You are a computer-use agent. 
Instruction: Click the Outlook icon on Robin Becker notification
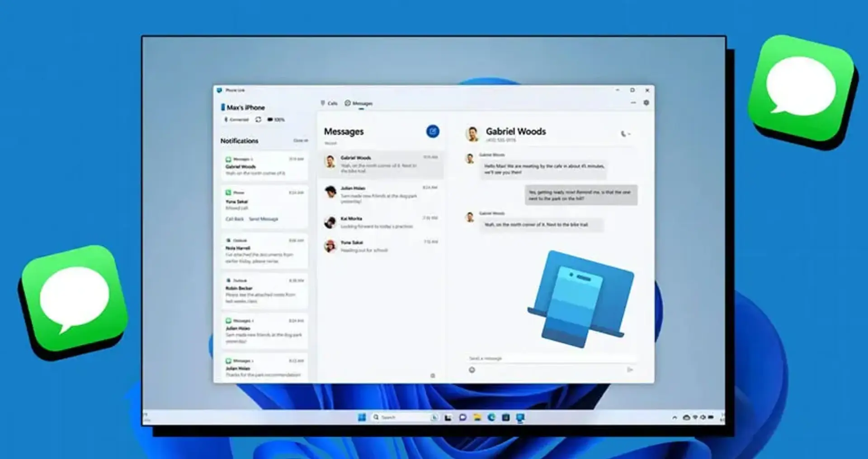pyautogui.click(x=228, y=281)
